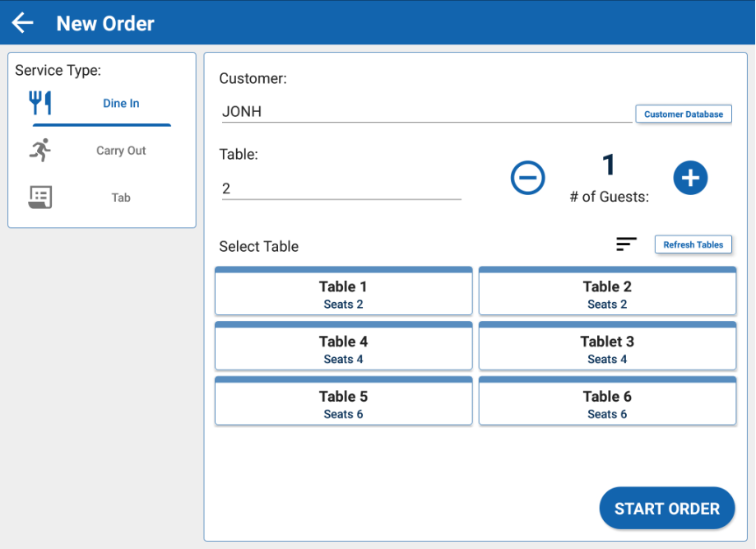This screenshot has width=756, height=549.
Task: Choose Table 1 with 2 seats
Action: [343, 292]
